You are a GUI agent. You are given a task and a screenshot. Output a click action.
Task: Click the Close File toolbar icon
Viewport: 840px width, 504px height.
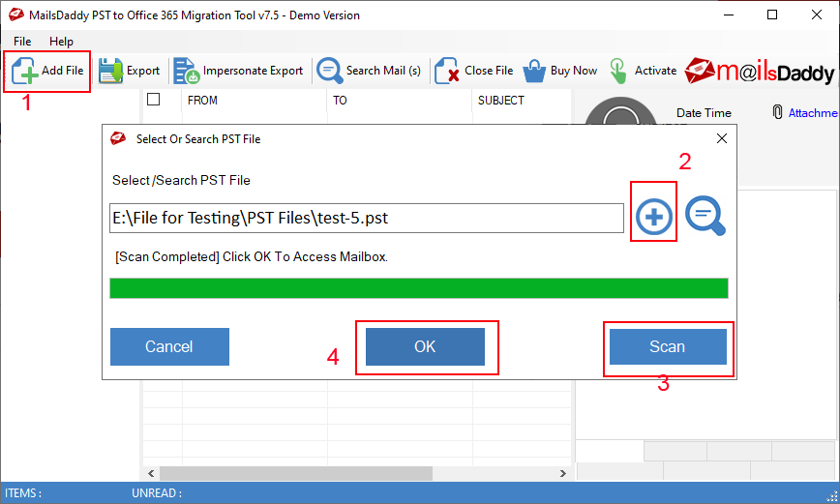pos(447,71)
